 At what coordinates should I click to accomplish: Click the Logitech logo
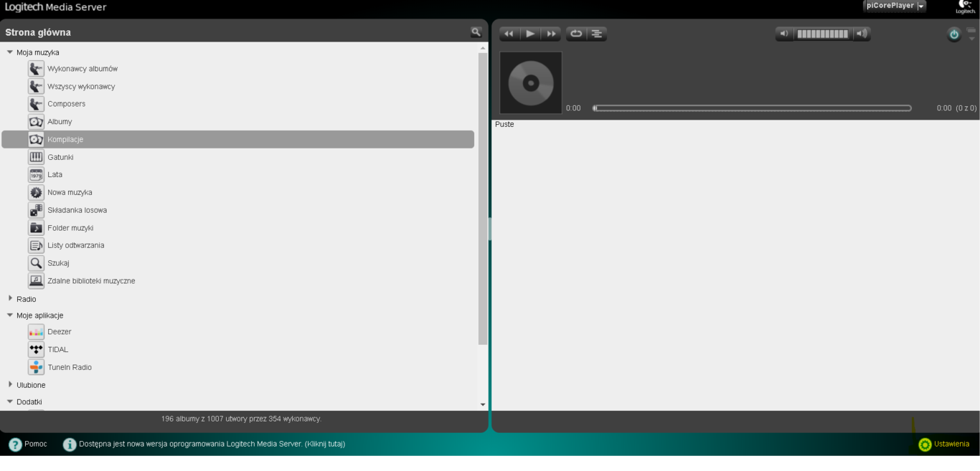(965, 6)
